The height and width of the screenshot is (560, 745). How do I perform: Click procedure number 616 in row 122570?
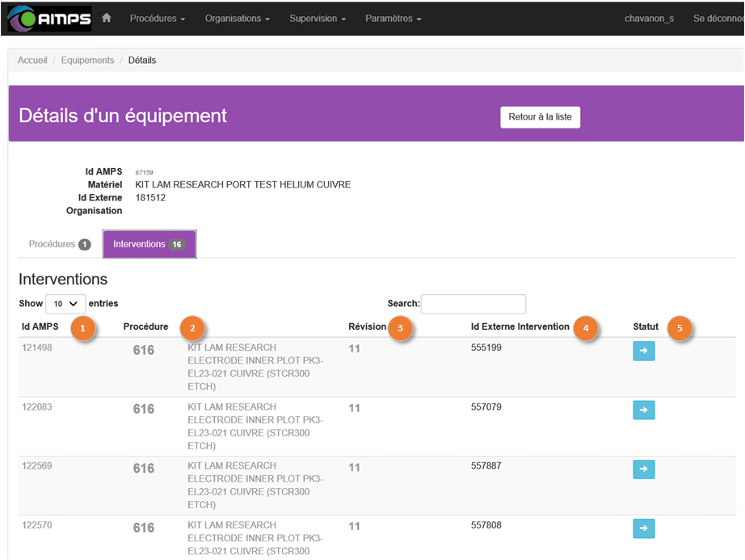144,528
